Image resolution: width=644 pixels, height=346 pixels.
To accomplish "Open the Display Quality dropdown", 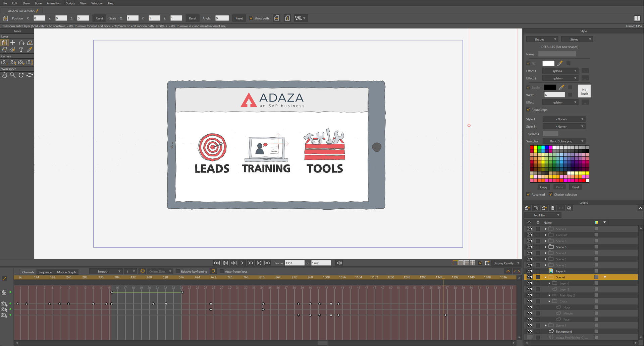I will point(506,263).
